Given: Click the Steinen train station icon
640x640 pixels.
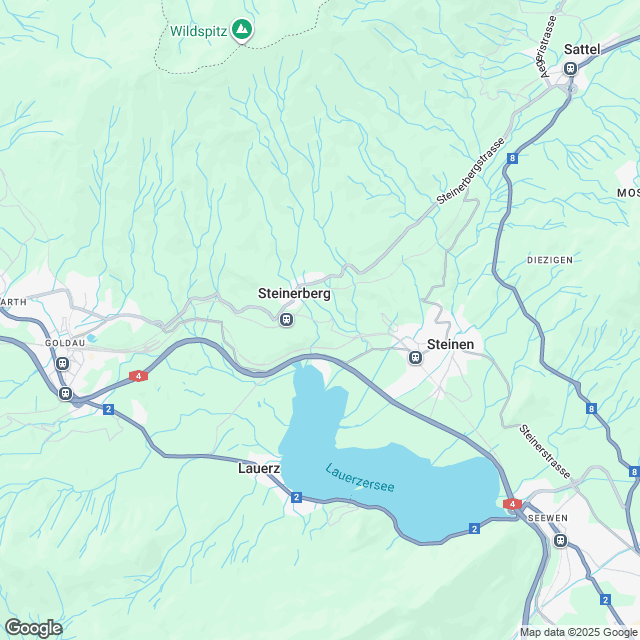Looking at the screenshot, I should coord(416,358).
